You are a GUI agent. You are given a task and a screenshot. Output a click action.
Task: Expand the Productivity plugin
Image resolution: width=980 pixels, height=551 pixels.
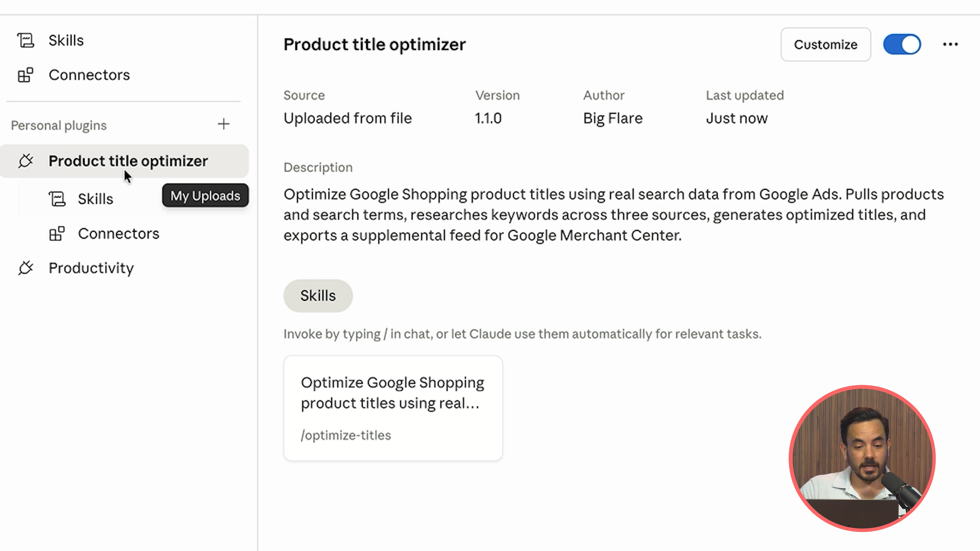click(124, 268)
